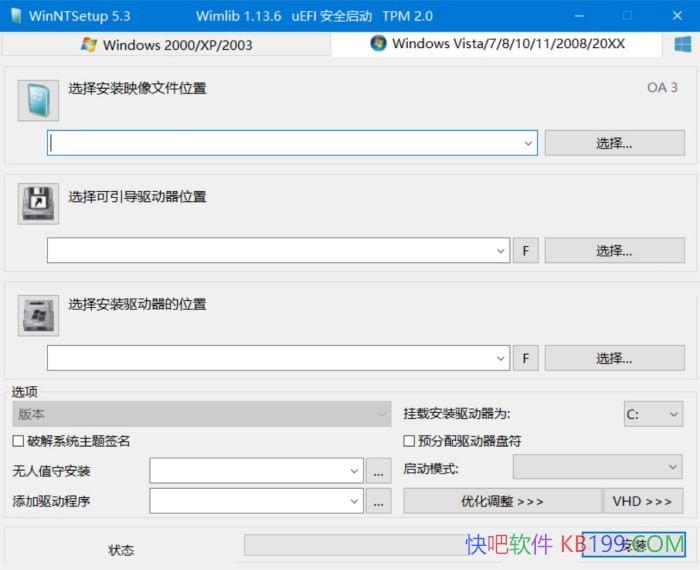This screenshot has width=700, height=570.
Task: Click browse button next to 添加驱动程序
Action: 378,501
